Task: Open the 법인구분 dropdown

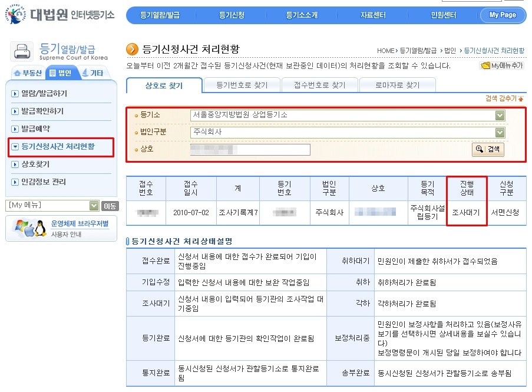Action: coord(348,133)
